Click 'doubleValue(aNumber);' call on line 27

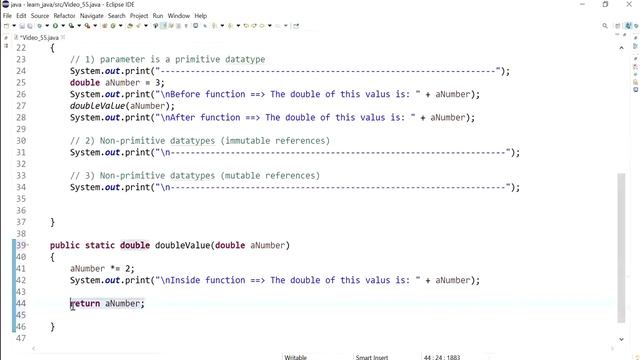(122, 106)
